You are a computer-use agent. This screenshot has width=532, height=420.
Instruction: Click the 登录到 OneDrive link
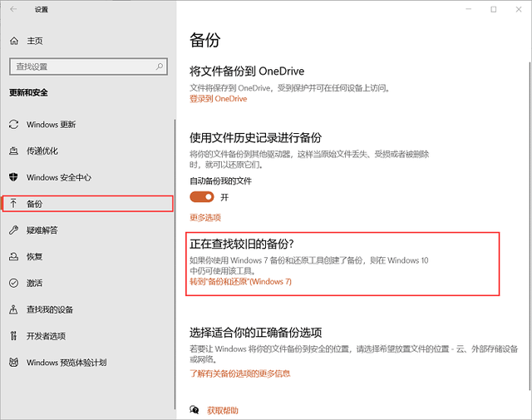pos(218,99)
